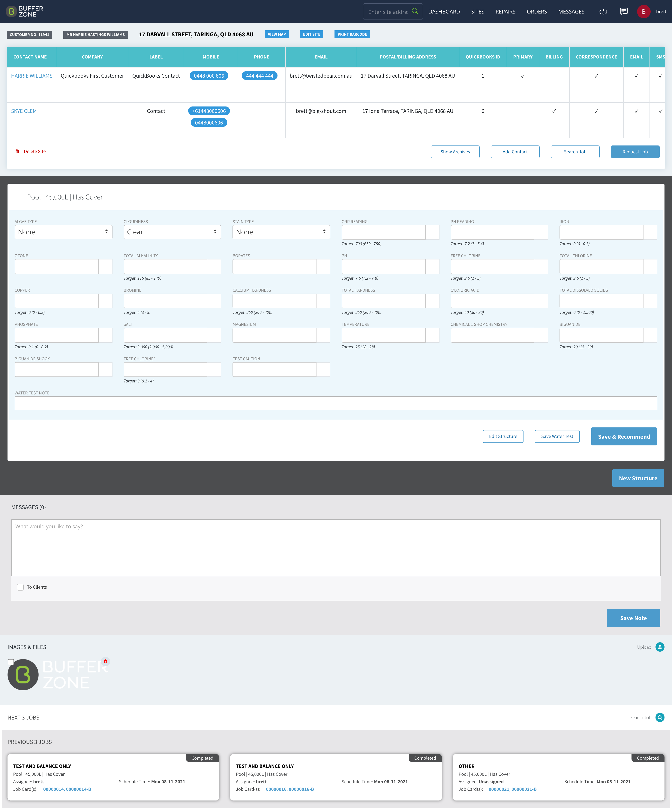
Task: Enable the To Clients checkbox
Action: coord(20,587)
